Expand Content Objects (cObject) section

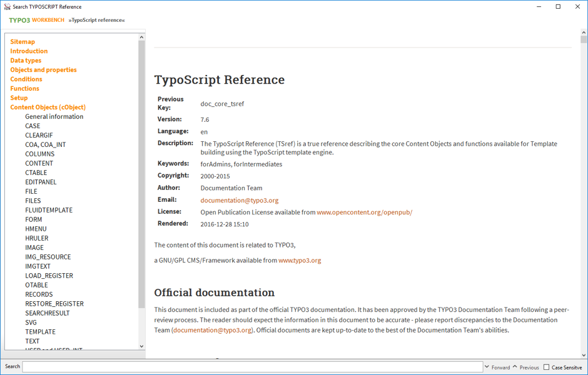(48, 107)
